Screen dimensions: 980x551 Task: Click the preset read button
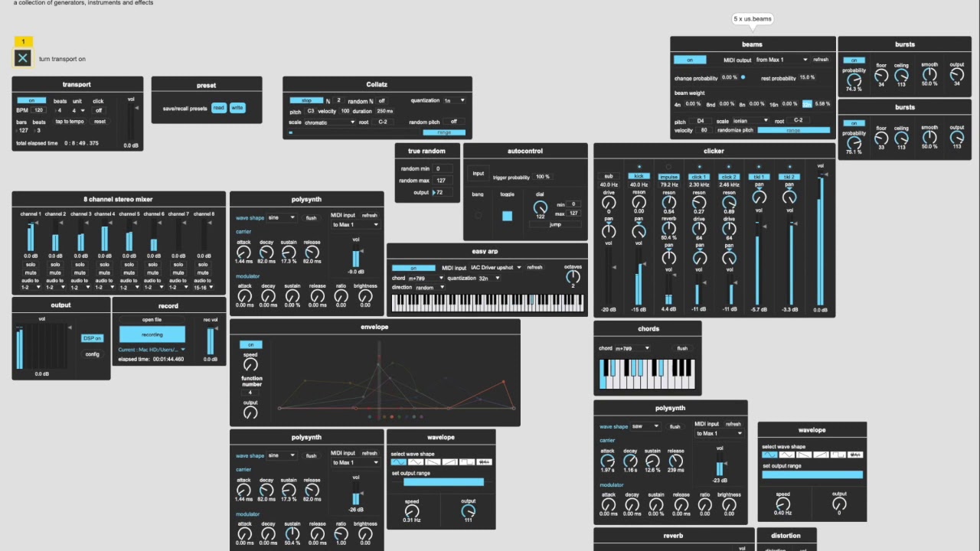(219, 108)
